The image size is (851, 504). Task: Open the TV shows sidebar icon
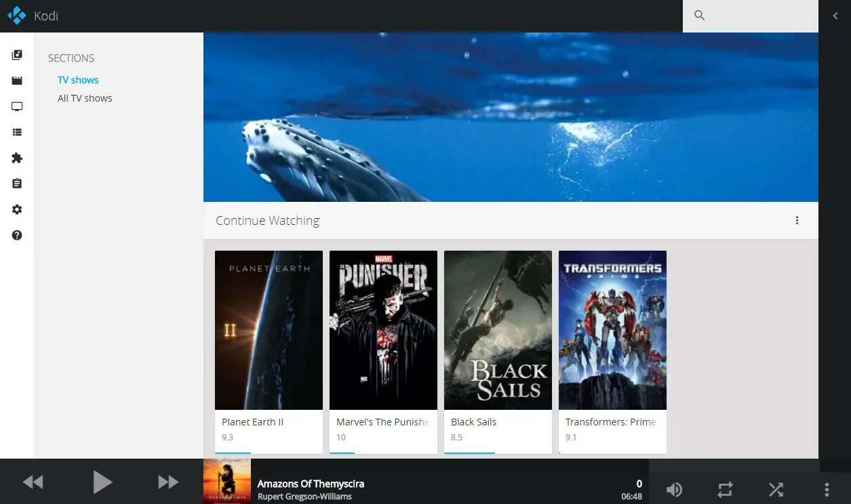click(x=17, y=106)
